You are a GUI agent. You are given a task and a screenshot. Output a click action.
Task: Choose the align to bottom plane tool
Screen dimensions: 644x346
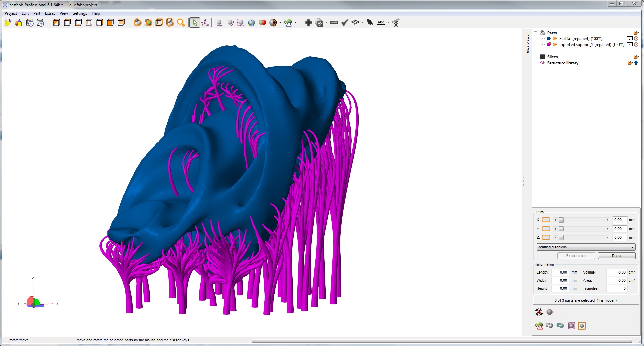[205, 22]
